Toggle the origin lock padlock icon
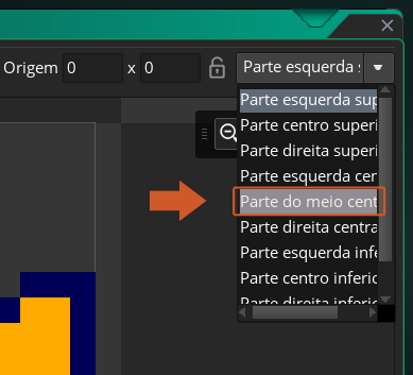Image resolution: width=413 pixels, height=375 pixels. click(x=217, y=68)
